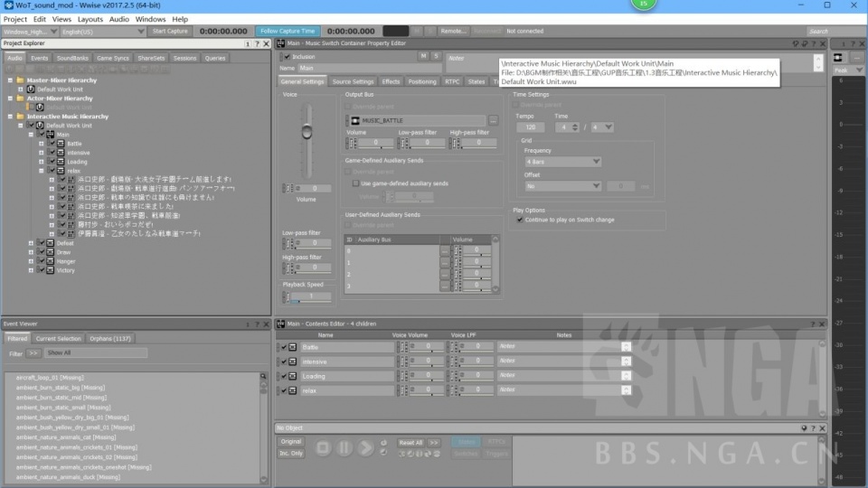Click the playlist container icon next to Defeat in tree
Screen dimensions: 868x488
[x=50, y=243]
